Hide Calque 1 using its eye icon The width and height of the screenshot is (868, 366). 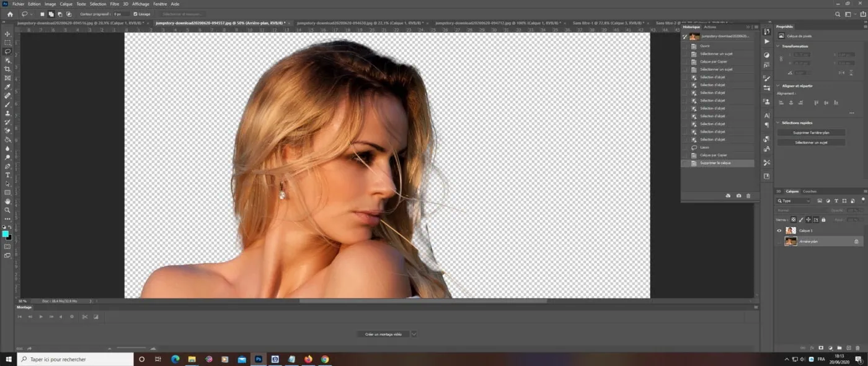pos(779,230)
